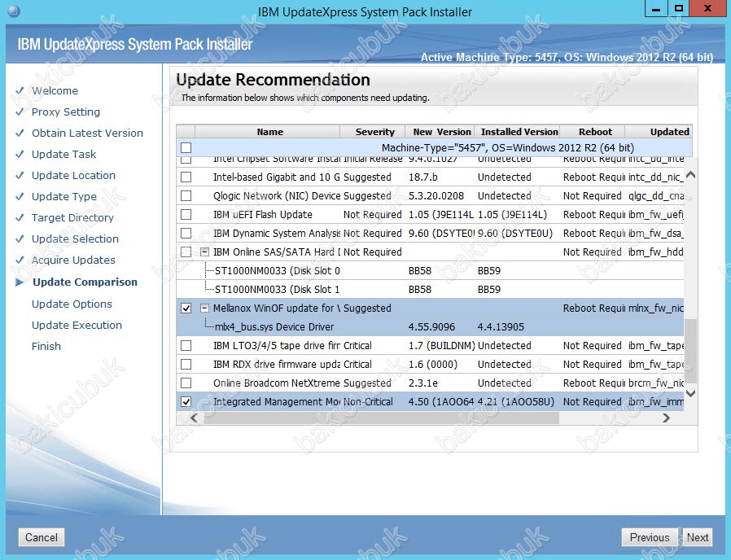Go back with the Previous button
The width and height of the screenshot is (731, 560).
click(650, 537)
